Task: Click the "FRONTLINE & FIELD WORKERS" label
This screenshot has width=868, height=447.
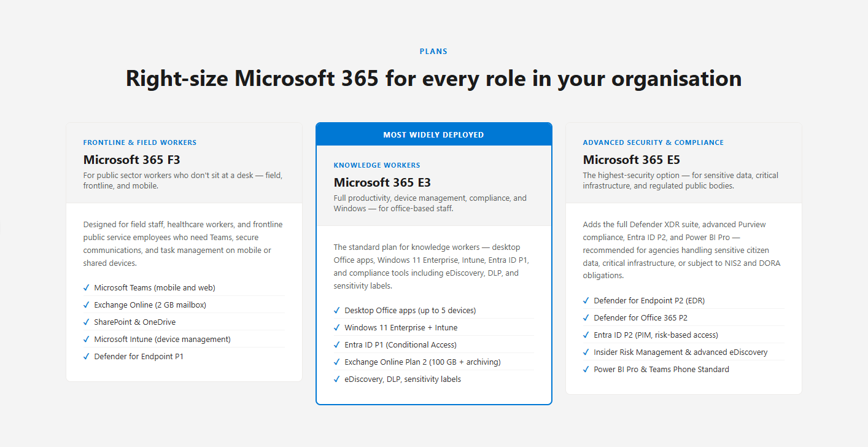Action: pos(140,142)
